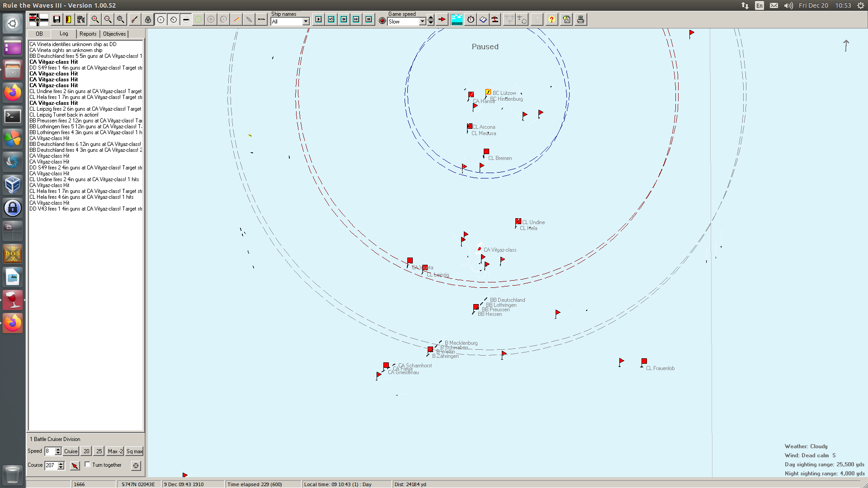The image size is (868, 488).
Task: Toggle the green range circle button
Action: (x=198, y=19)
